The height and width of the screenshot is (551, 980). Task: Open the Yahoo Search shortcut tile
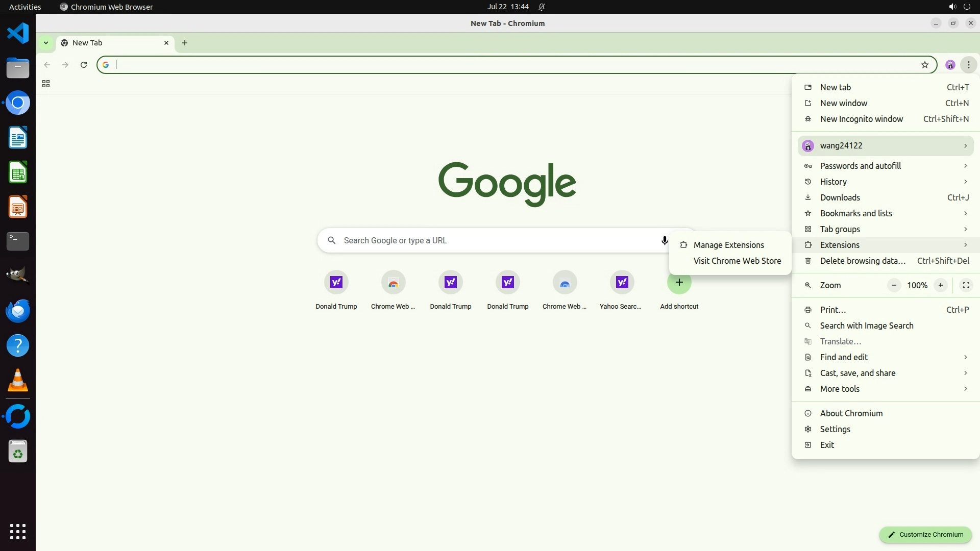click(x=622, y=283)
